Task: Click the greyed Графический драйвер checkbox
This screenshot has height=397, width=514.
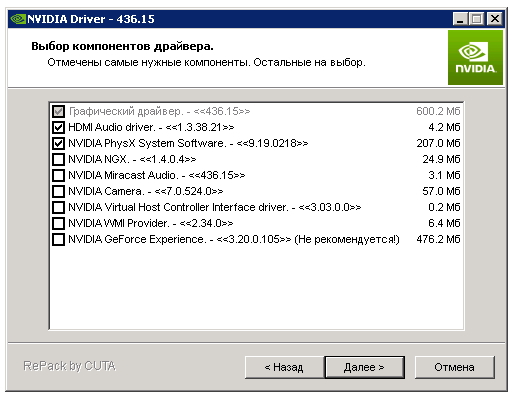Action: point(58,111)
